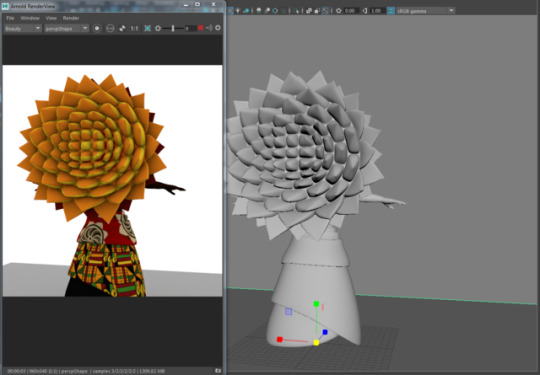Adjust the RenderView exposure slider handle

[x=173, y=28]
